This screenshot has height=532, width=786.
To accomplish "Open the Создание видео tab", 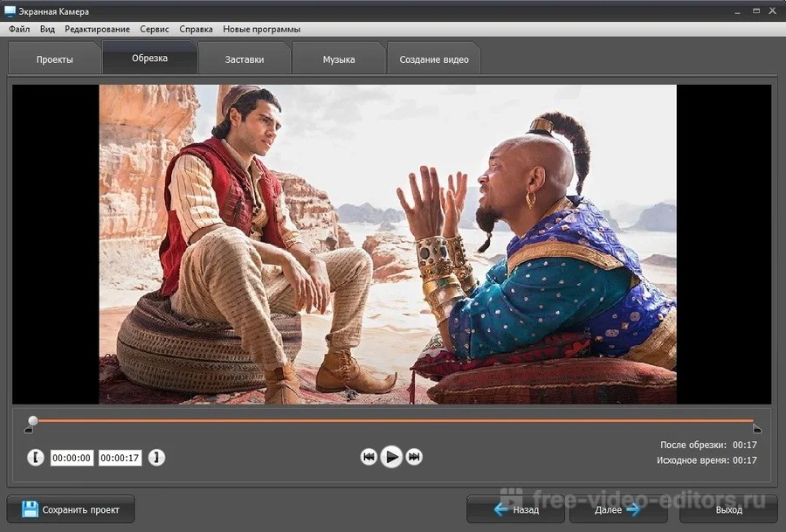I will point(434,59).
